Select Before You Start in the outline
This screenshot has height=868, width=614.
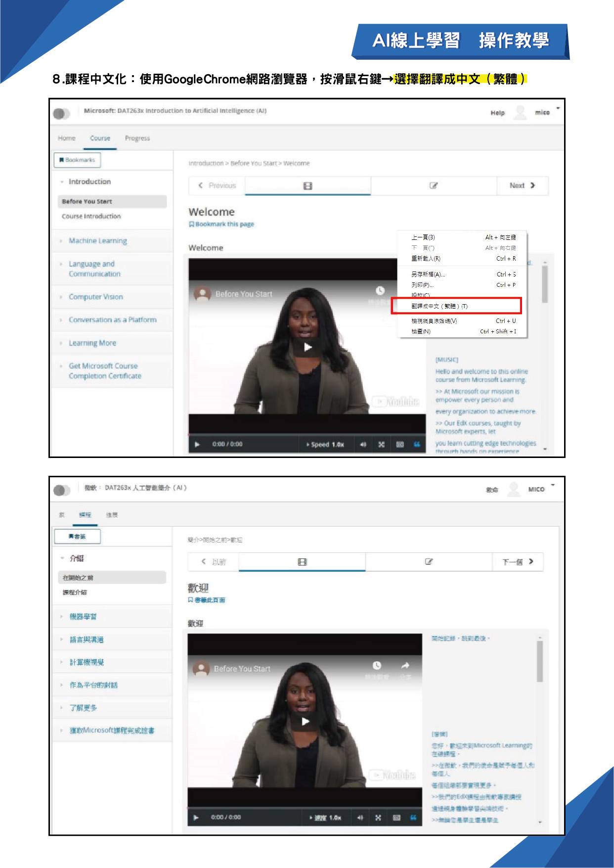(112, 201)
